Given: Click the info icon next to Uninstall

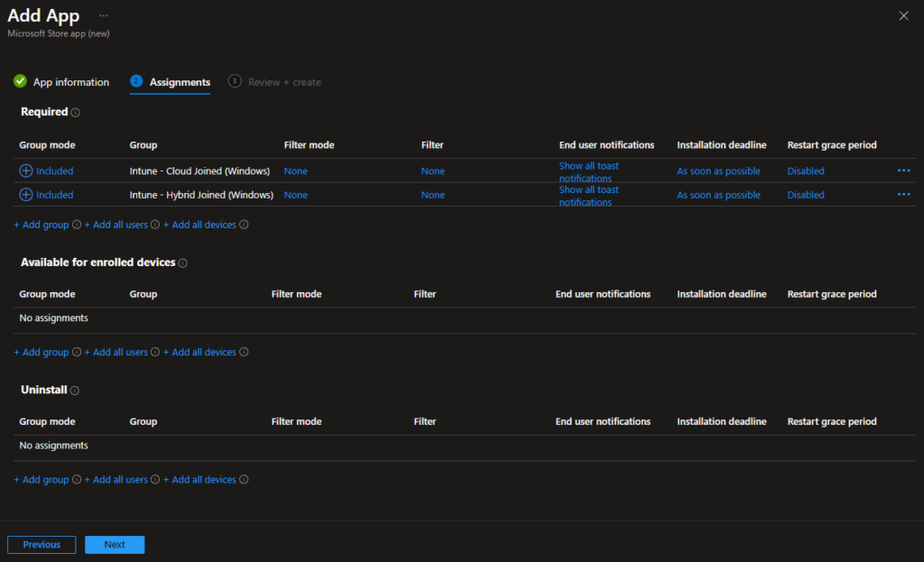Looking at the screenshot, I should [73, 390].
